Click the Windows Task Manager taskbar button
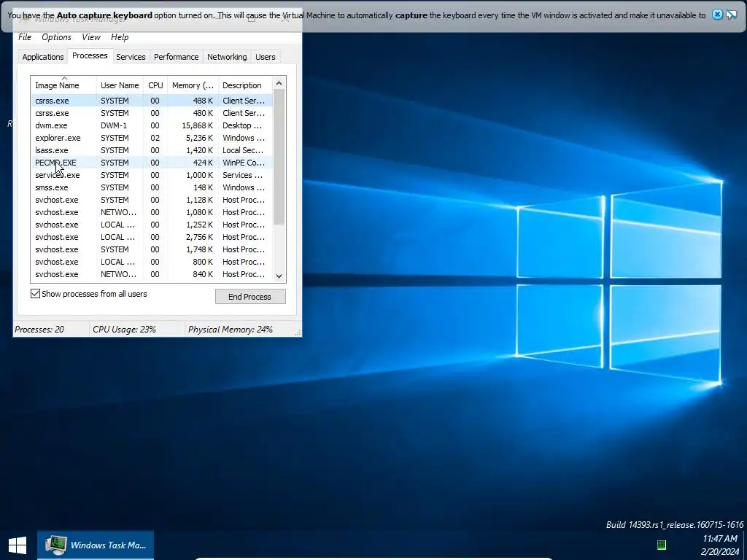Screen dimensions: 747x560 96,545
